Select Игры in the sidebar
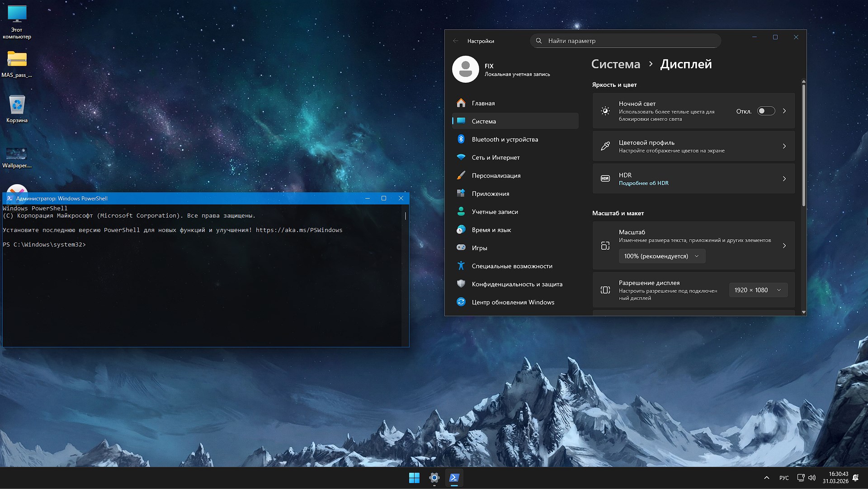Image resolution: width=868 pixels, height=489 pixels. click(479, 248)
